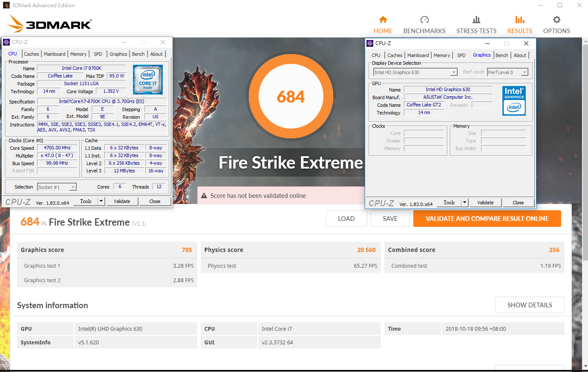Click the Intel Core i7 badge in CPU-Z
This screenshot has height=372, width=588.
(148, 80)
